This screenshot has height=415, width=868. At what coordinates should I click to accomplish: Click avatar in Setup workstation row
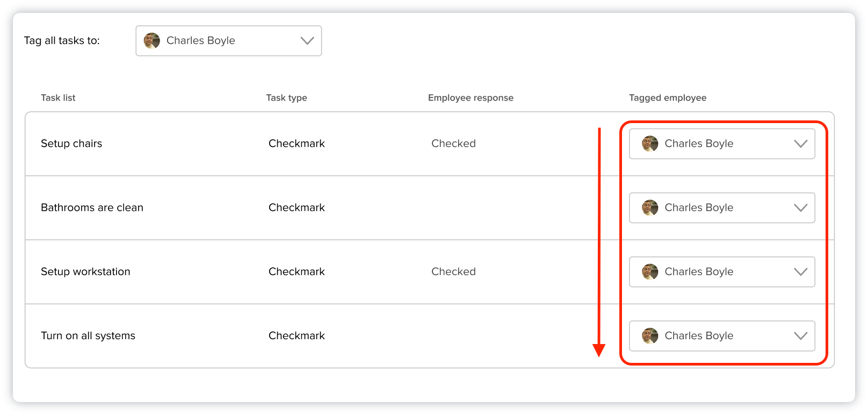(x=650, y=271)
